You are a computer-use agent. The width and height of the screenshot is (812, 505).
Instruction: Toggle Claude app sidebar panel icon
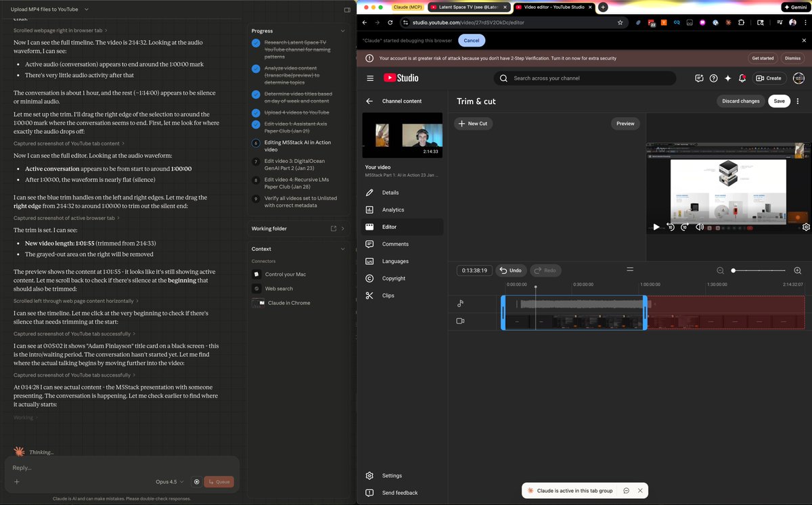(x=347, y=9)
